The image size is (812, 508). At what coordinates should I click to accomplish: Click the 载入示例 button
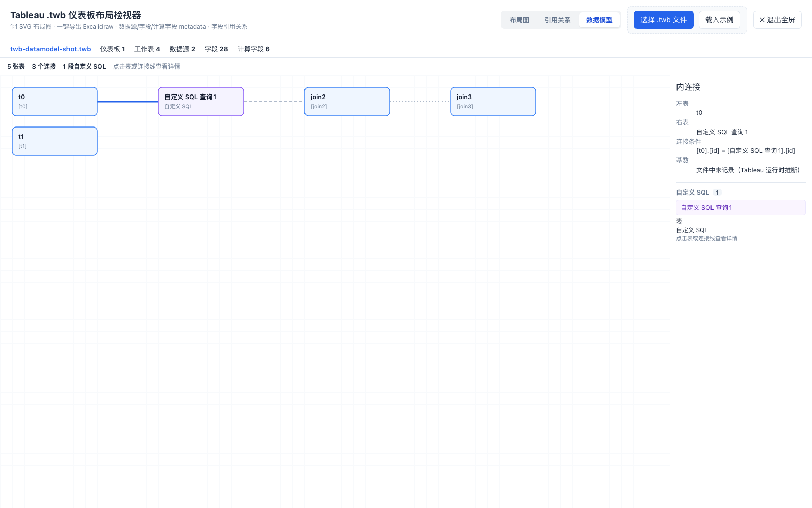[x=719, y=20]
